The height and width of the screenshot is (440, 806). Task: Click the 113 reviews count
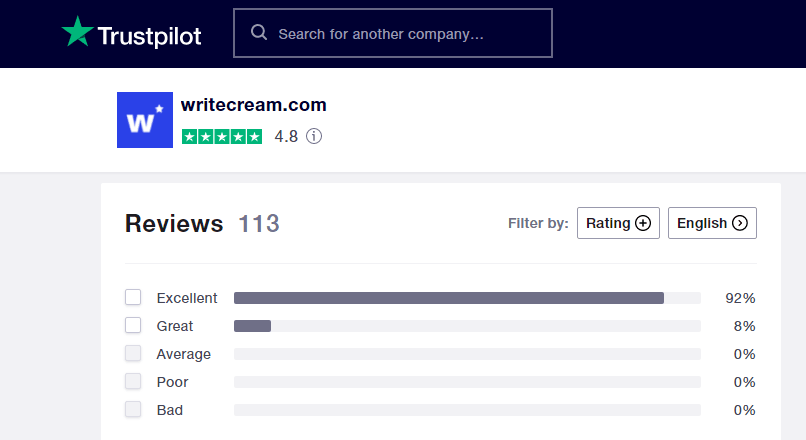coord(259,224)
